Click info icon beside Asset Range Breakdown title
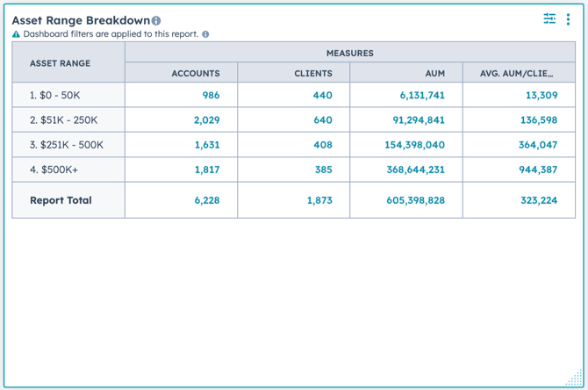 (156, 21)
